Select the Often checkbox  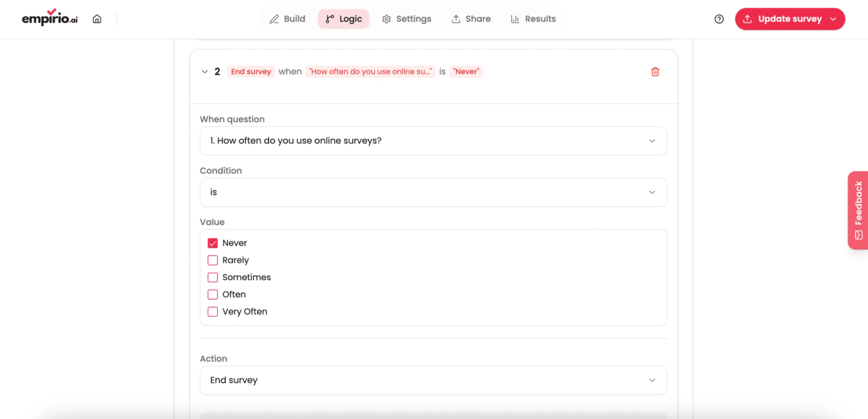point(213,295)
